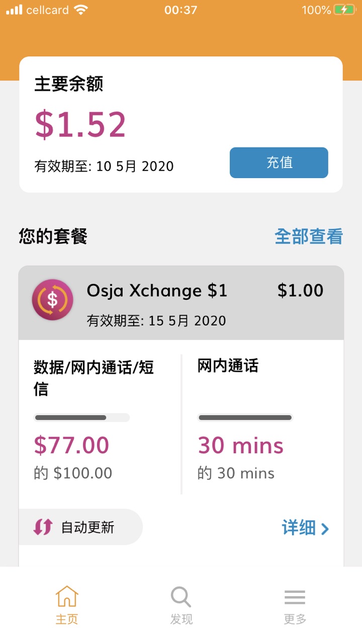Tap the 您的套餐 section heading
The width and height of the screenshot is (362, 644).
[53, 236]
